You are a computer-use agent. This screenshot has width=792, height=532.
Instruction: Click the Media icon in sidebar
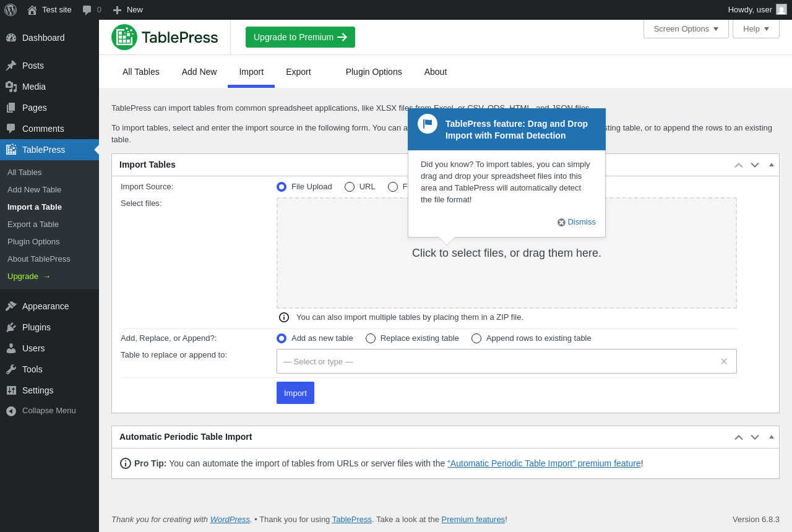(11, 87)
